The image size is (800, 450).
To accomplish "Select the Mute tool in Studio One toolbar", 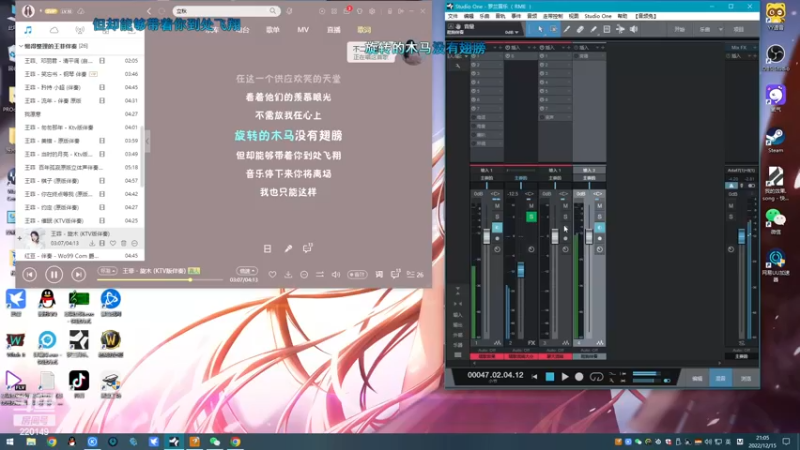I will 607,30.
